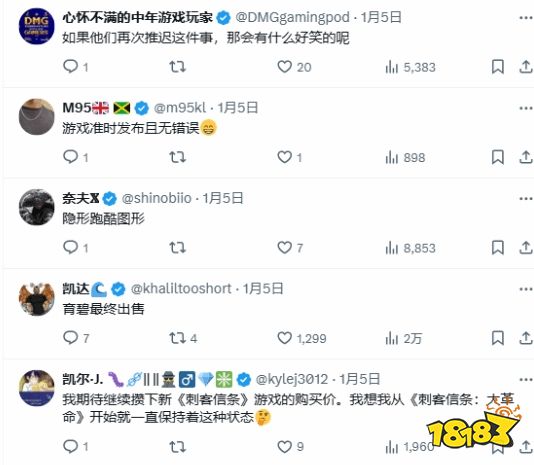Open the @khaliltooshort profile handle
534x465 pixels.
(x=181, y=289)
